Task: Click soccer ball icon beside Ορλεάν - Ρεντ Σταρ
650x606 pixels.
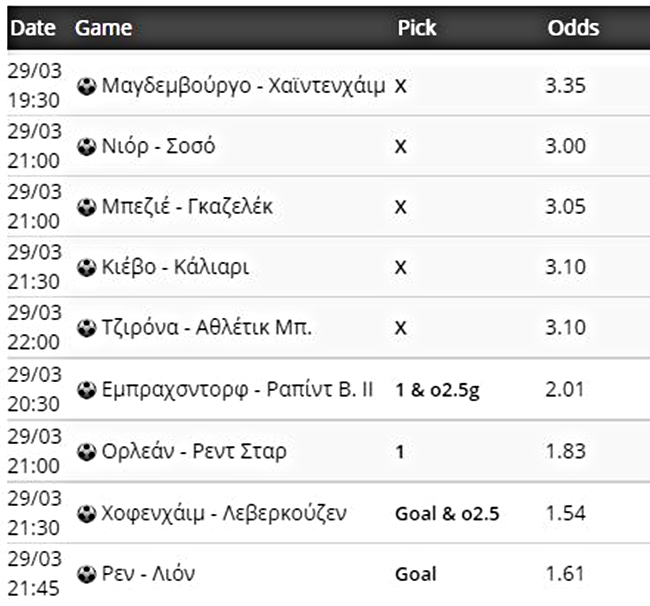Action: [x=87, y=451]
